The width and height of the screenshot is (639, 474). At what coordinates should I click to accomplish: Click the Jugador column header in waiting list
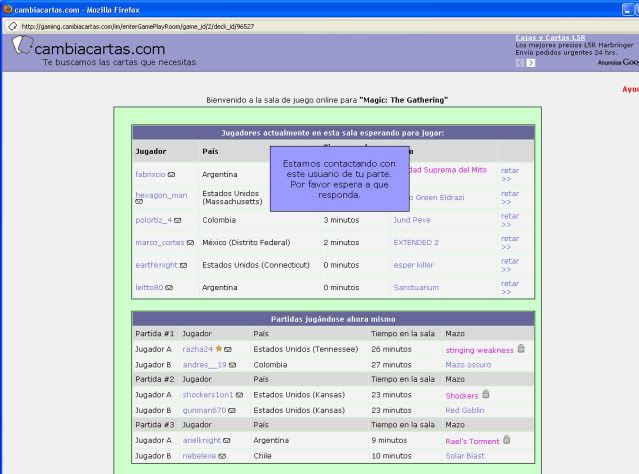pyautogui.click(x=151, y=151)
